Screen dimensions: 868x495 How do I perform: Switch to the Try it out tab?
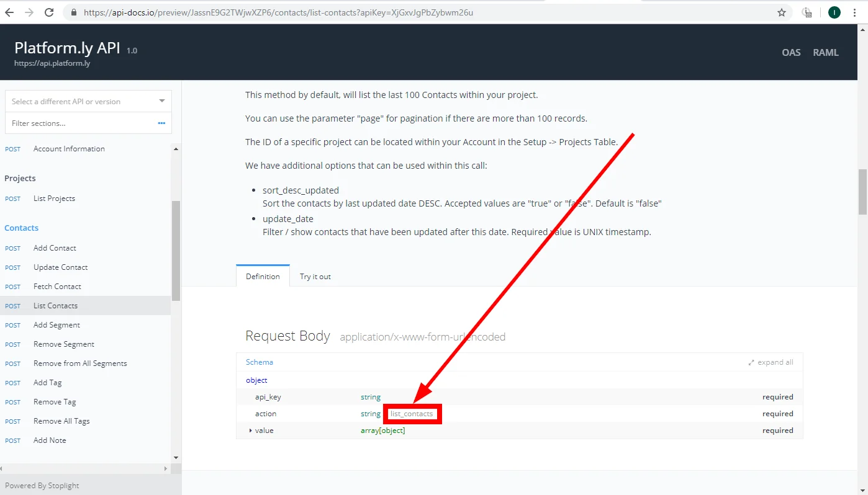[x=315, y=276]
